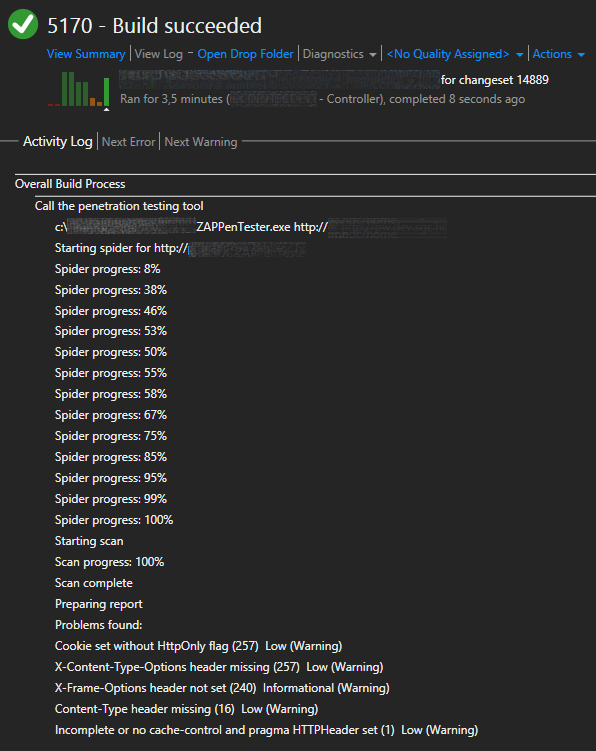Click the Overall Build Process entry
Screen dimensions: 596x751
pyautogui.click(x=70, y=184)
